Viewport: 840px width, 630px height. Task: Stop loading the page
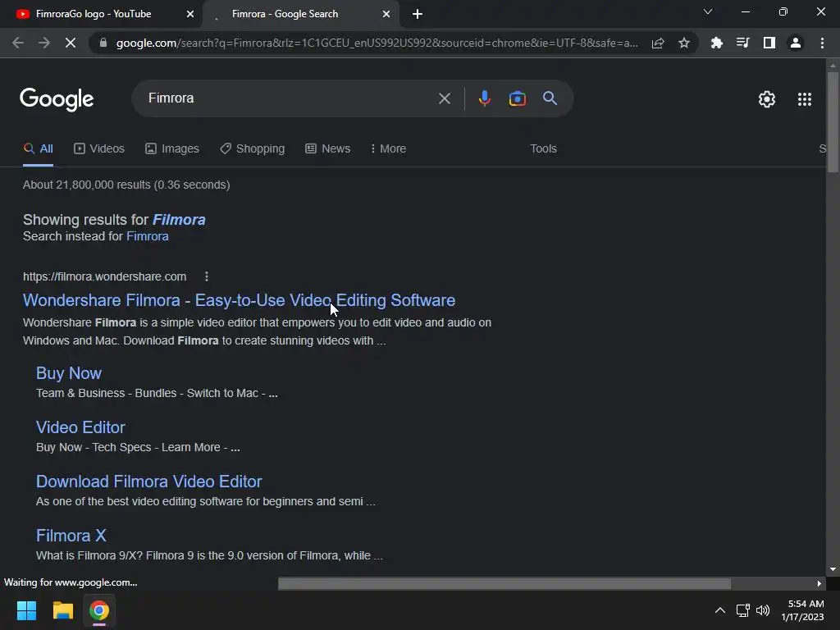click(71, 43)
